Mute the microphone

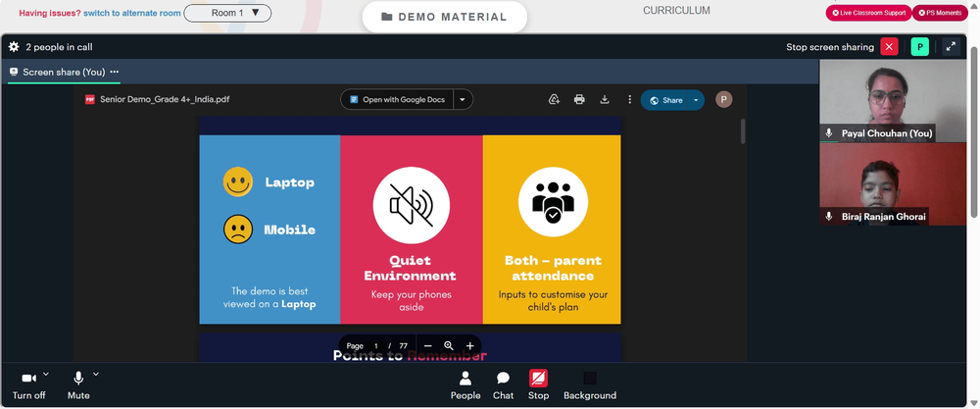click(x=78, y=384)
